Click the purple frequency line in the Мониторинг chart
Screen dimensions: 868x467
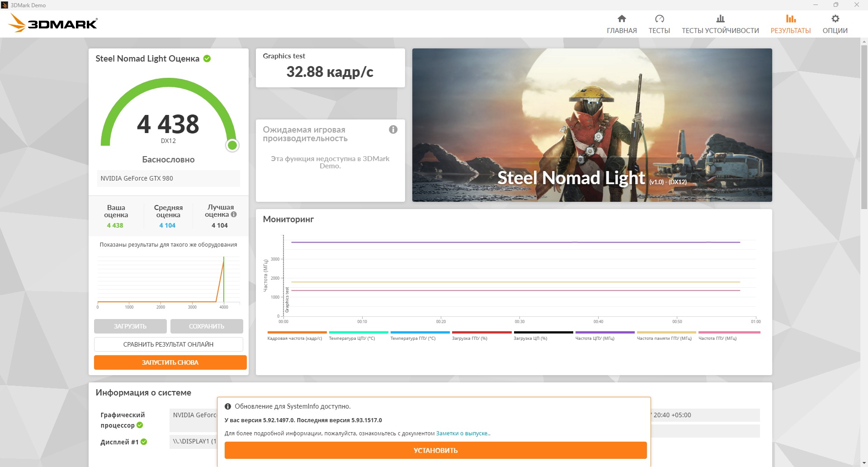coord(515,242)
